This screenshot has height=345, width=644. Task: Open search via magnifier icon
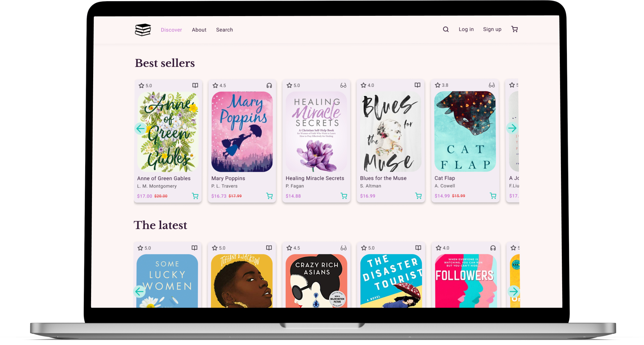[x=446, y=29]
